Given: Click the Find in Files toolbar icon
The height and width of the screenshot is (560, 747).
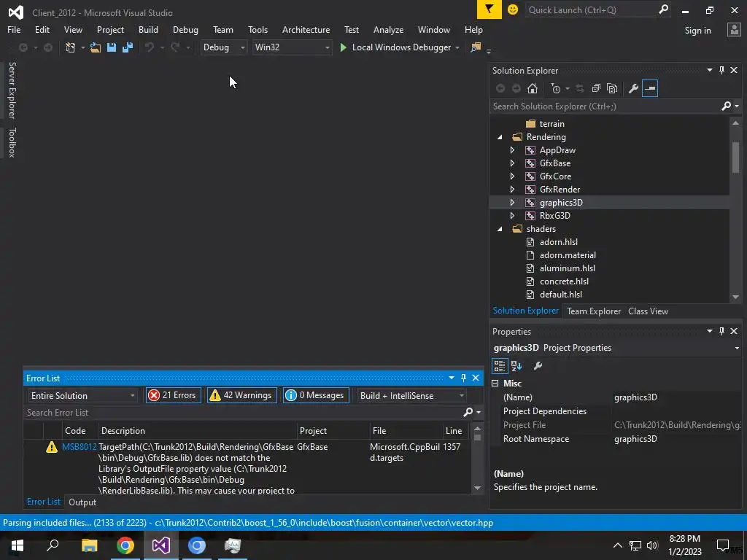Looking at the screenshot, I should coord(476,47).
